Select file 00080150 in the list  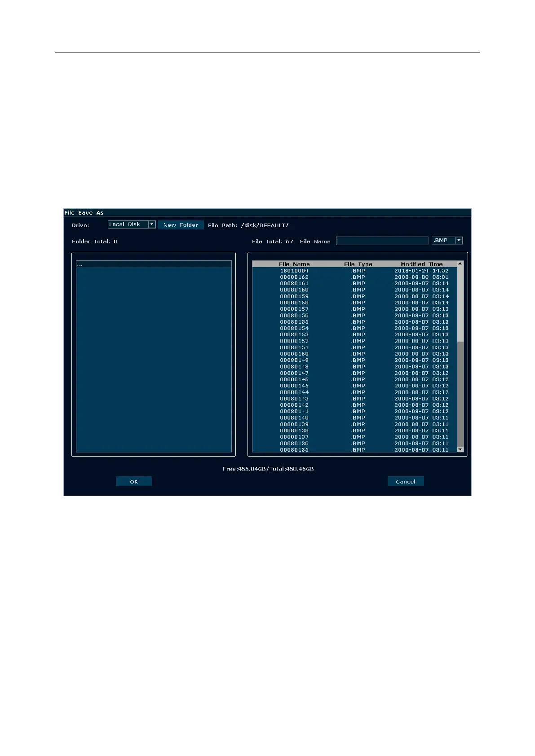(354, 354)
